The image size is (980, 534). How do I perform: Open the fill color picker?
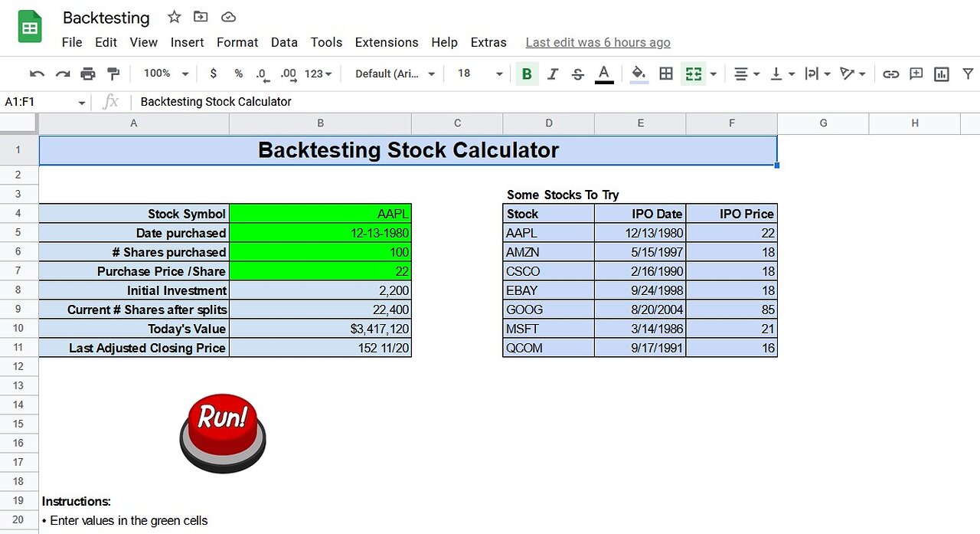click(x=639, y=74)
